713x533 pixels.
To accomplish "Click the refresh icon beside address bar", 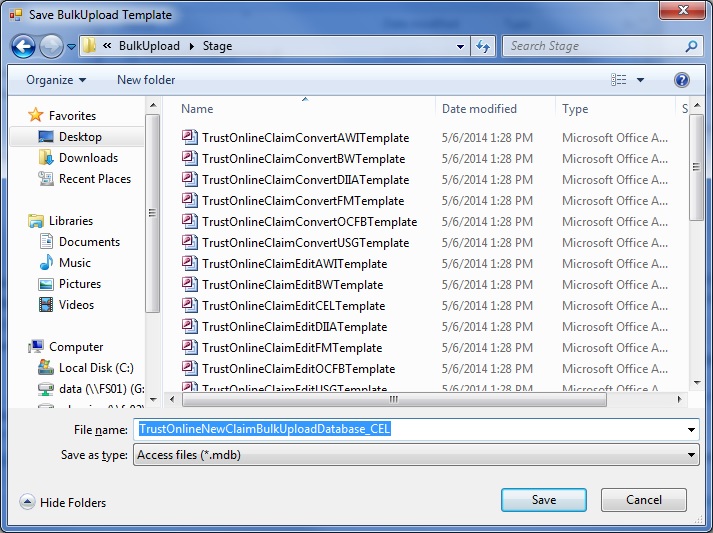I will click(484, 46).
